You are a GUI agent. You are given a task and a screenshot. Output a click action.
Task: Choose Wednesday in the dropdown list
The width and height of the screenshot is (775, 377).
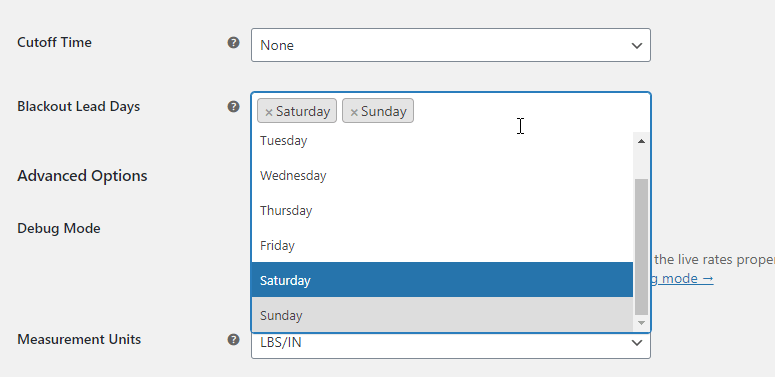point(442,175)
